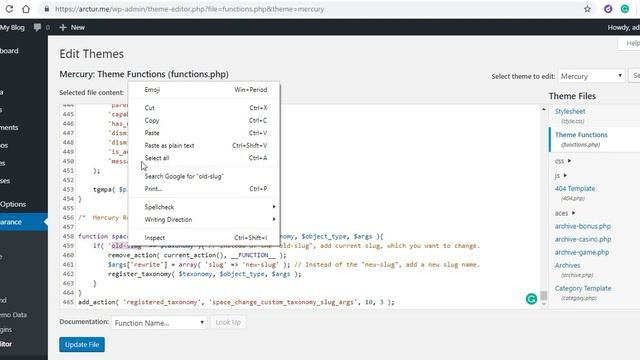Expand the css folder
Image resolution: width=640 pixels, height=360 pixels.
tap(563, 161)
